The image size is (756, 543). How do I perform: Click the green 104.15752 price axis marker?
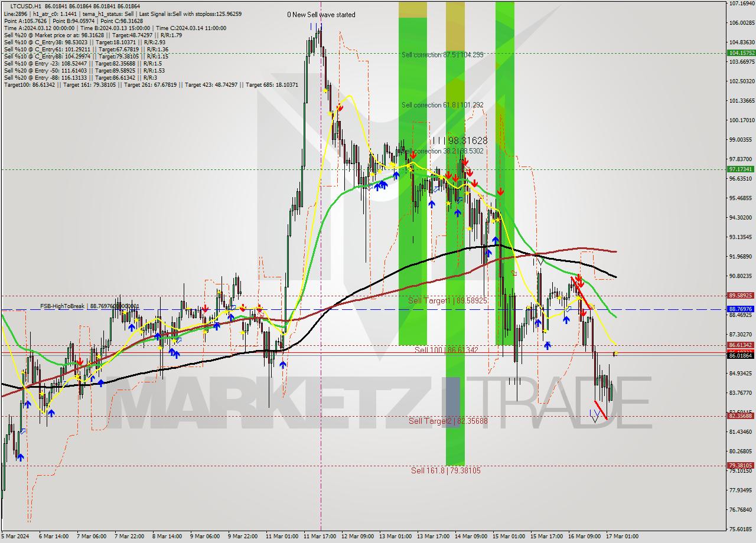coord(741,53)
